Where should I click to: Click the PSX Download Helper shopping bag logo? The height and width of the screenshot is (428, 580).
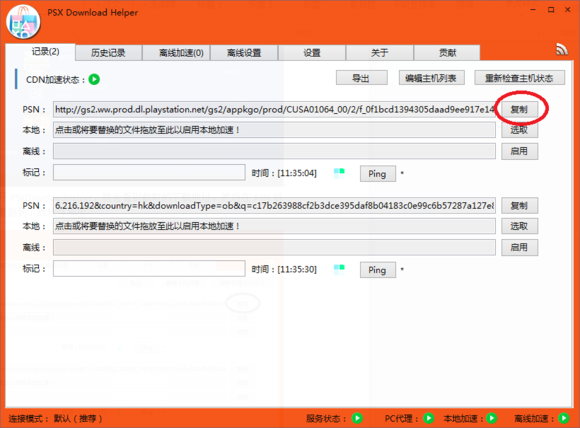click(23, 22)
